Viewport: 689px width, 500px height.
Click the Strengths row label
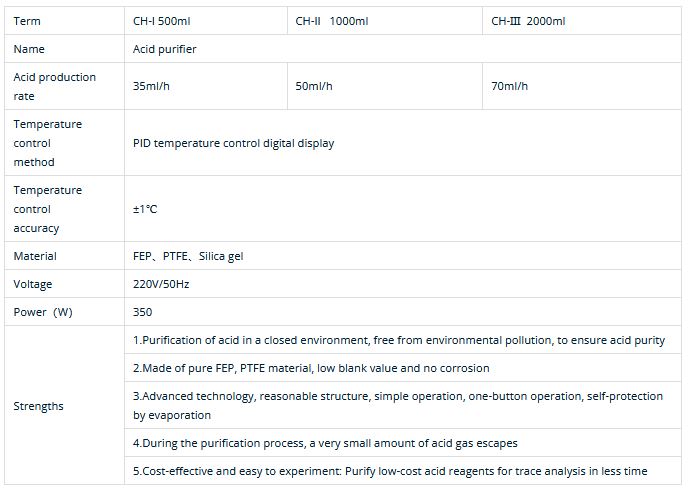click(38, 406)
